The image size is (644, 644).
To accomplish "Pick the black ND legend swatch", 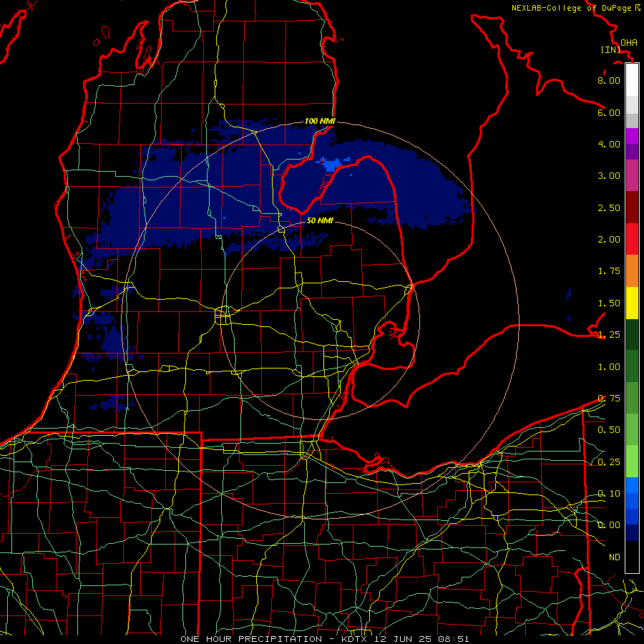I will coord(632,557).
